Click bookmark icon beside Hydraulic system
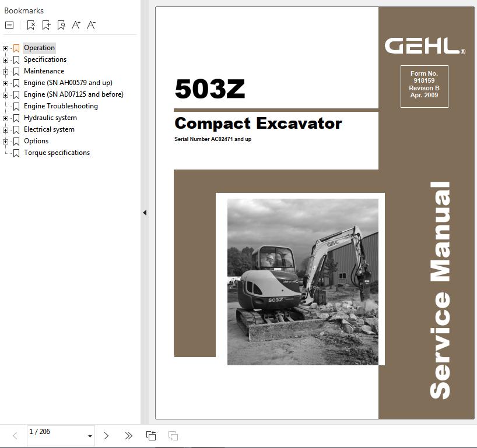Screen dimensions: 477x448 [16, 118]
